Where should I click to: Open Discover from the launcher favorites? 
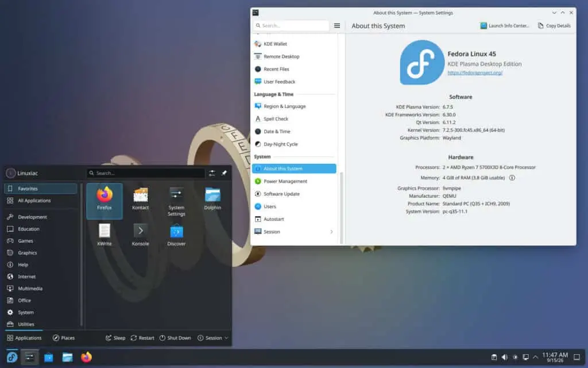(176, 235)
